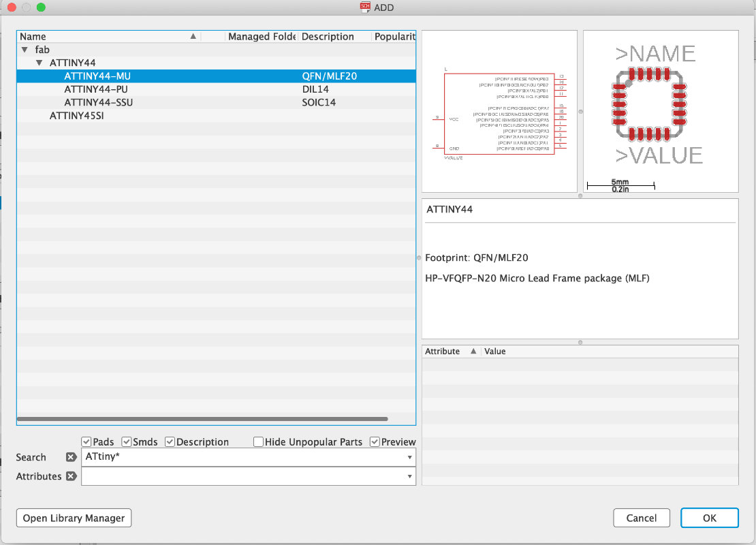This screenshot has height=545, width=756.
Task: Click the sort arrow beside Attribute header
Action: (473, 351)
